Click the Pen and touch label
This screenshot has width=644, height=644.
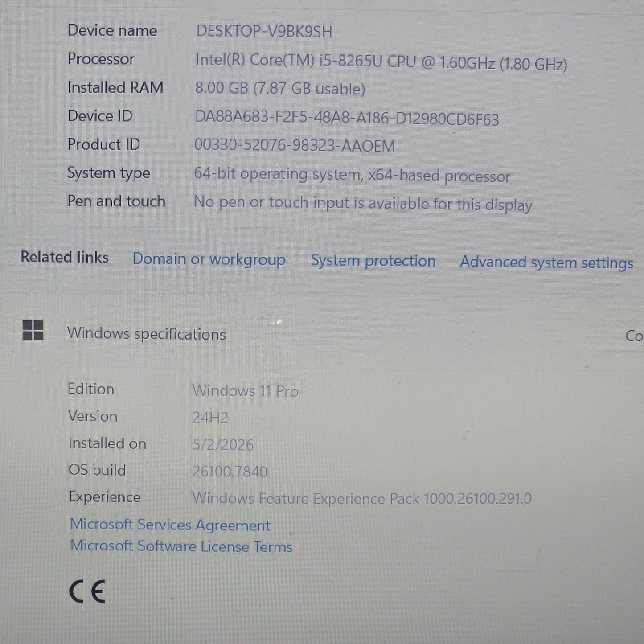[x=116, y=201]
